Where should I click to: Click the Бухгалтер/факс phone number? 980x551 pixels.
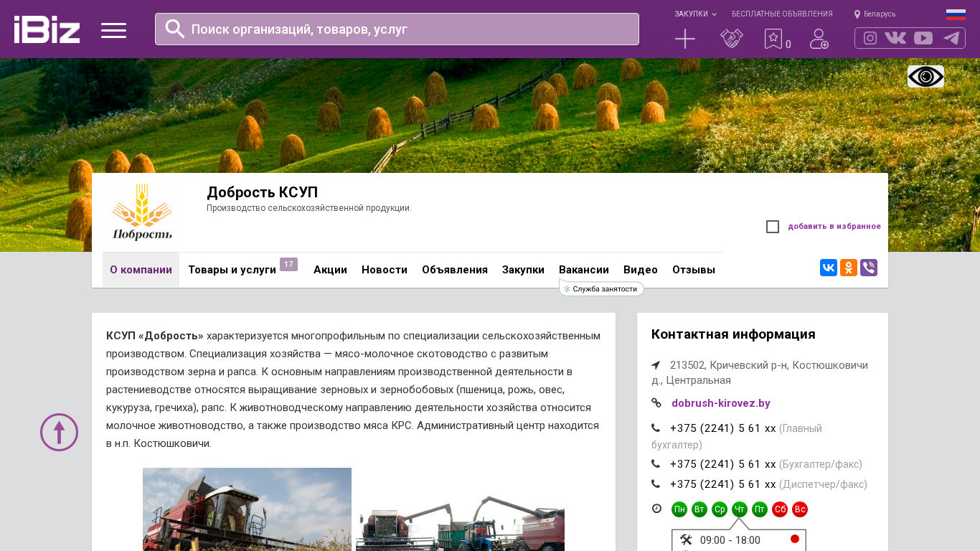pyautogui.click(x=722, y=464)
